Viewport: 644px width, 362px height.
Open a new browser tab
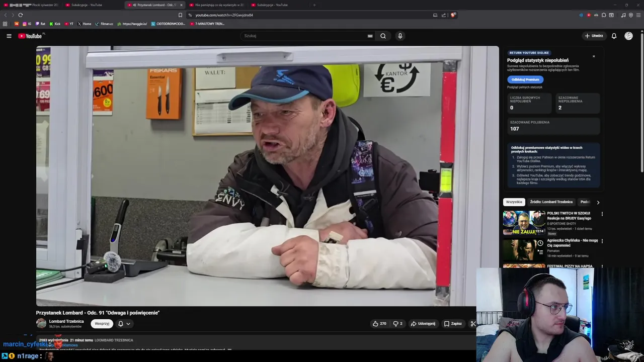[314, 5]
